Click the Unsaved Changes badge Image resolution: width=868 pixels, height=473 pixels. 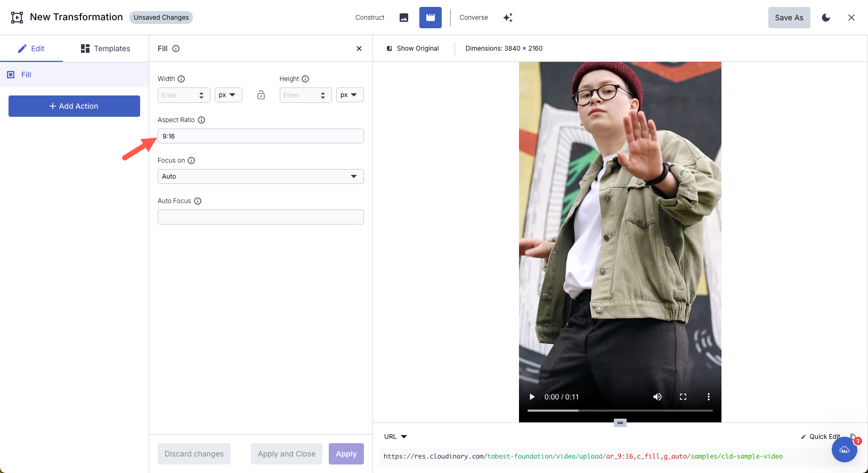click(161, 18)
